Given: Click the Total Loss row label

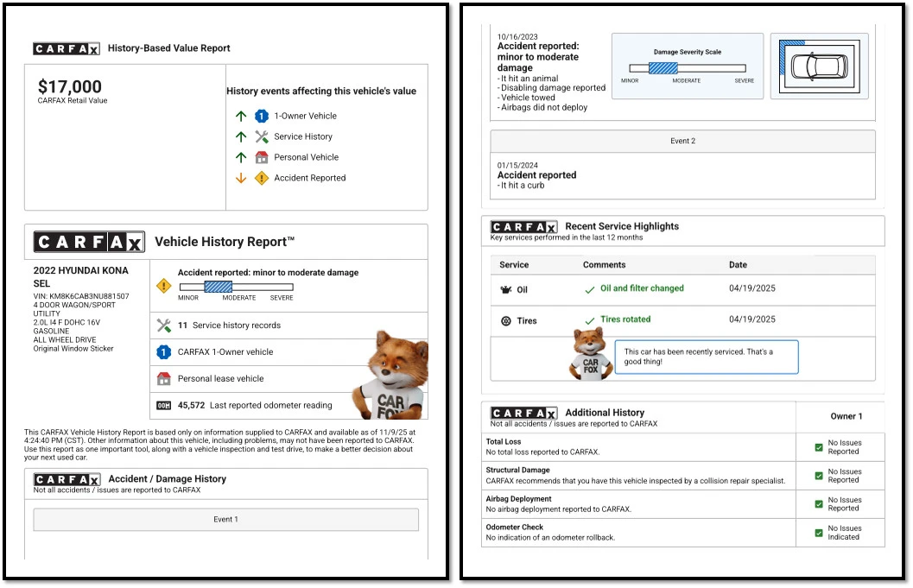Looking at the screenshot, I should click(504, 442).
